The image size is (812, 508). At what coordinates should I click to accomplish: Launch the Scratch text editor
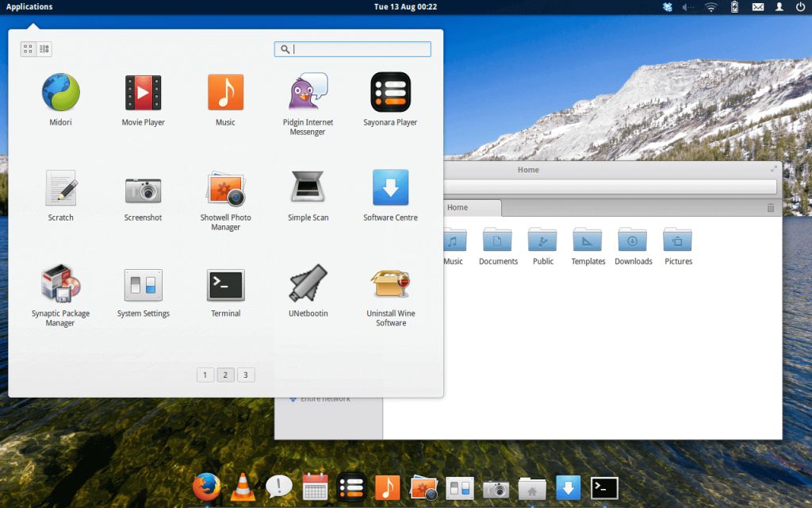(x=60, y=187)
